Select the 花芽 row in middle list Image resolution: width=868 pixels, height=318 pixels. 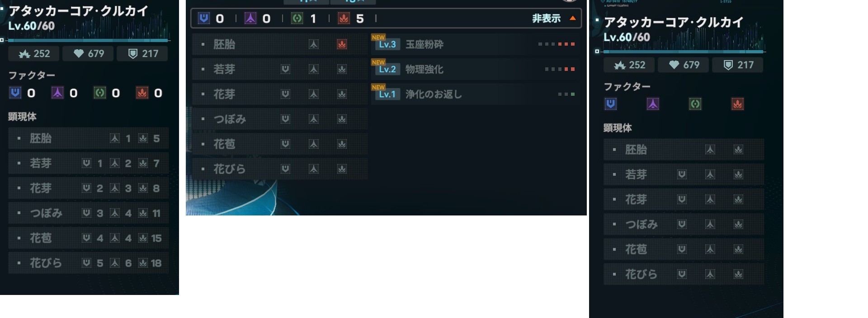pos(279,94)
